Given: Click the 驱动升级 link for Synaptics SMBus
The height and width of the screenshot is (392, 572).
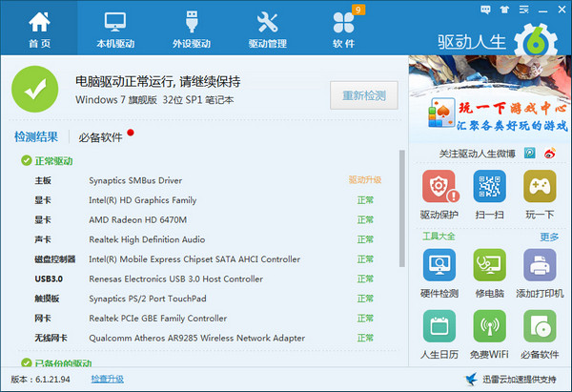Looking at the screenshot, I should click(x=365, y=179).
